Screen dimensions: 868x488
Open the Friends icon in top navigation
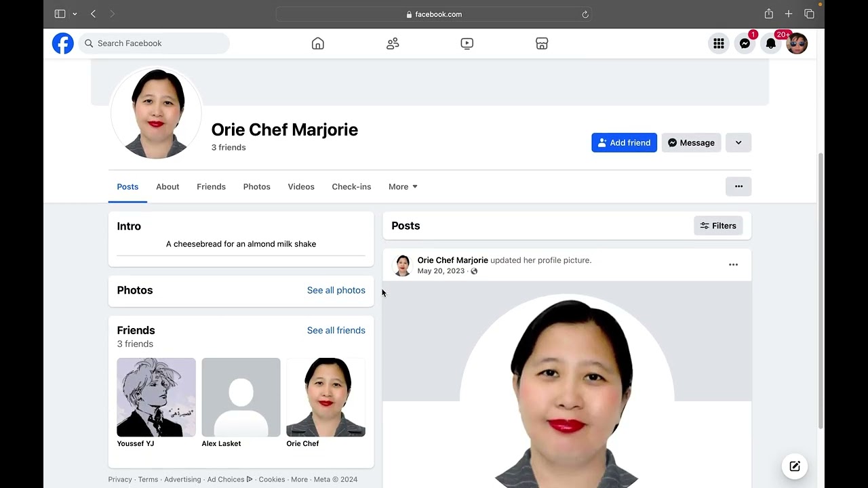pyautogui.click(x=393, y=43)
